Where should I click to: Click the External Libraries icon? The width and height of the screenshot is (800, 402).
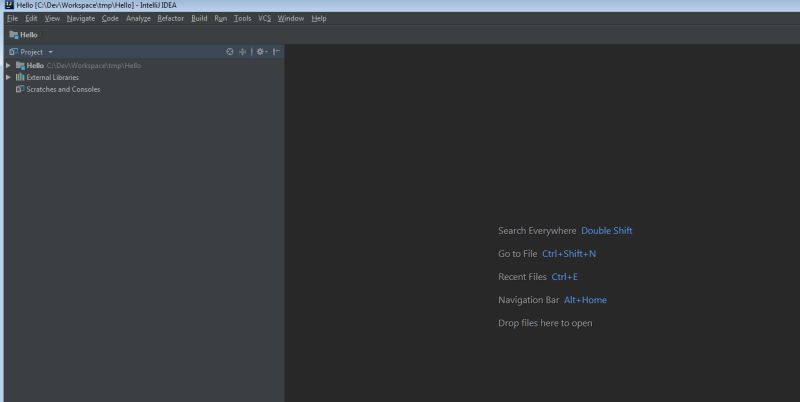20,77
